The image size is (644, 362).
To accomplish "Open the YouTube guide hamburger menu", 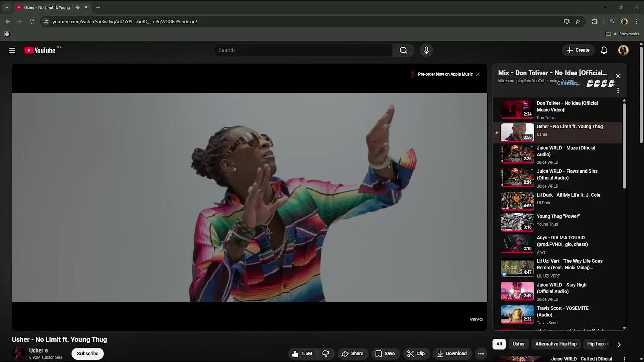I will 12,50.
